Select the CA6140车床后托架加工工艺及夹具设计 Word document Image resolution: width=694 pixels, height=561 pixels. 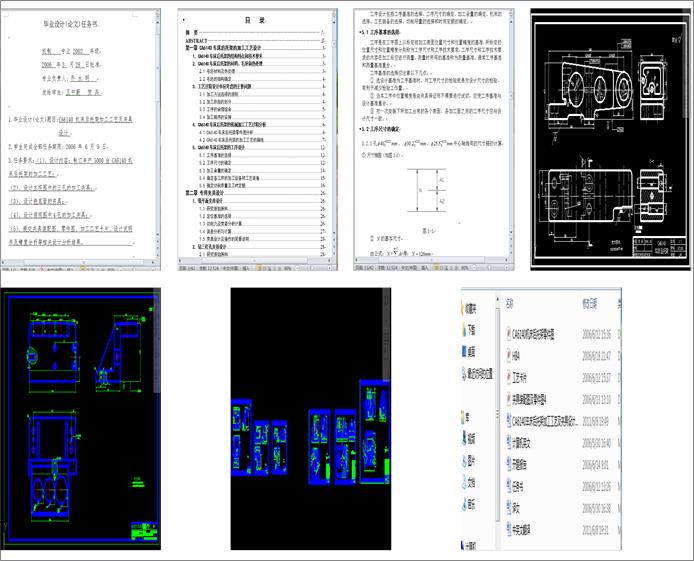[x=542, y=421]
